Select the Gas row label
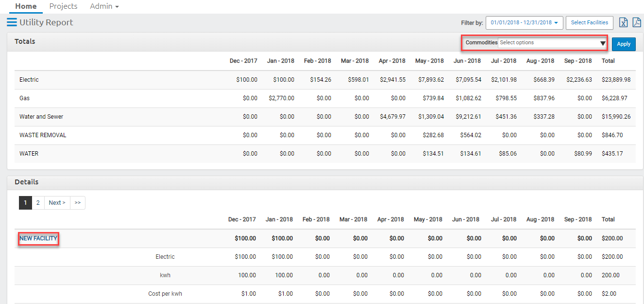This screenshot has height=304, width=644. pyautogui.click(x=24, y=98)
